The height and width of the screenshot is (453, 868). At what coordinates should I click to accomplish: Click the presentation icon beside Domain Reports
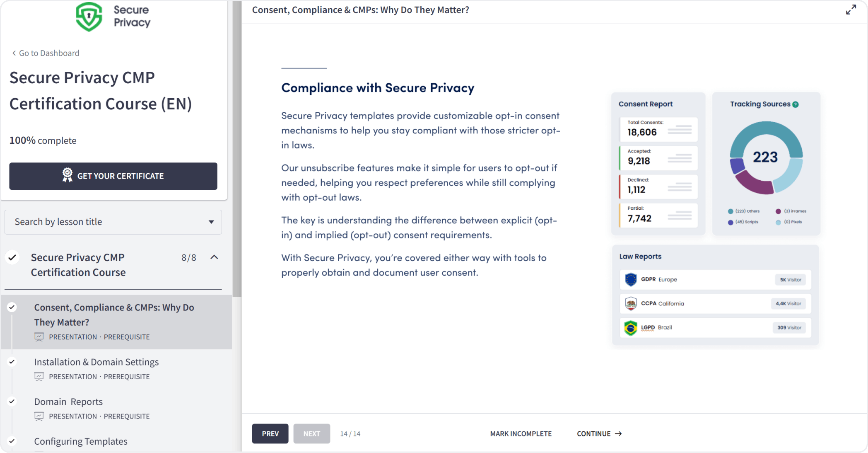[39, 416]
